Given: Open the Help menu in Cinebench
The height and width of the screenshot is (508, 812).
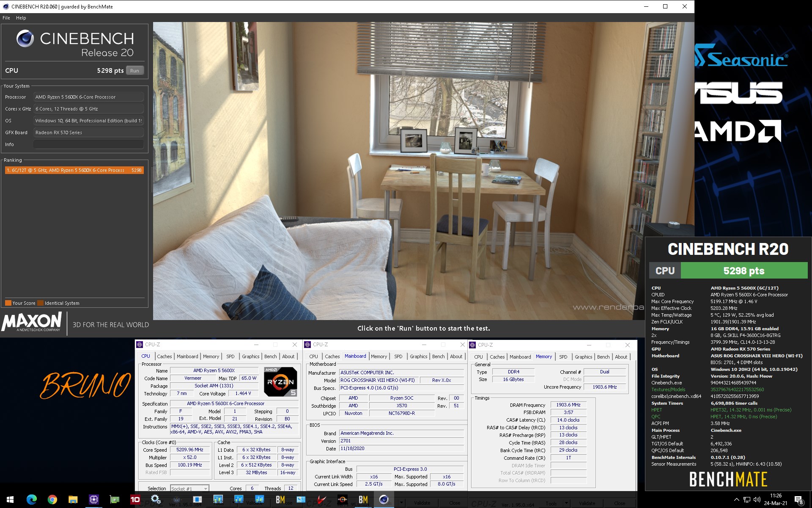Looking at the screenshot, I should 21,18.
